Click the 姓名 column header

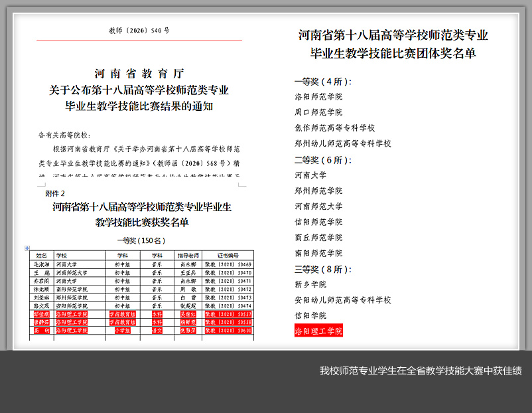[42, 255]
